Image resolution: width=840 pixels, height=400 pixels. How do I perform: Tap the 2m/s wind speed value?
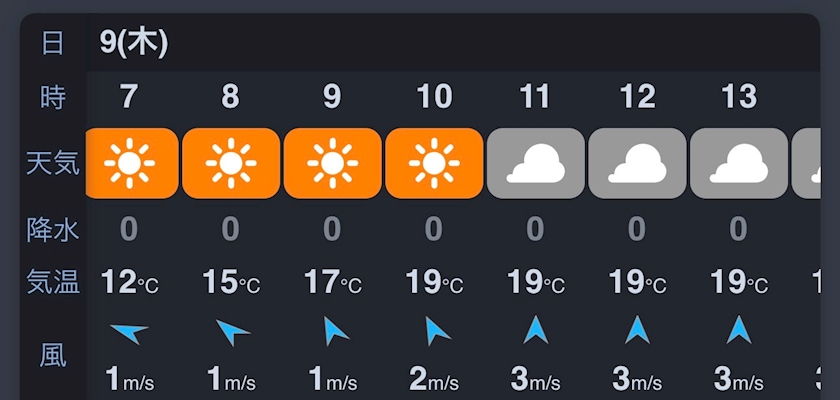(434, 380)
